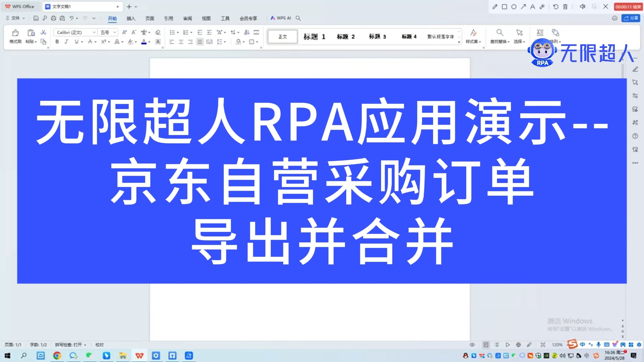The image size is (644, 362).
Task: Toggle justified text alignment
Action: 200,42
